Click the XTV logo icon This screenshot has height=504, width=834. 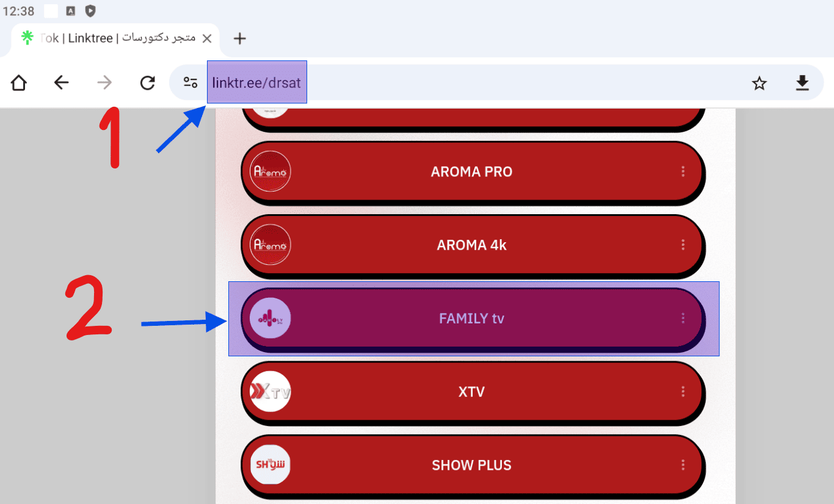click(270, 392)
